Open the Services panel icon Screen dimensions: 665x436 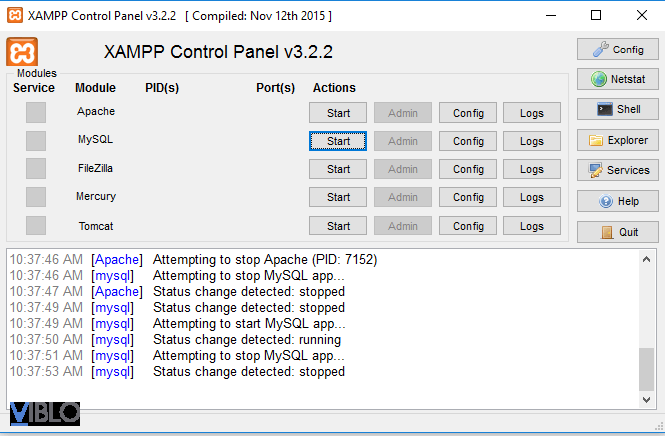(596, 170)
